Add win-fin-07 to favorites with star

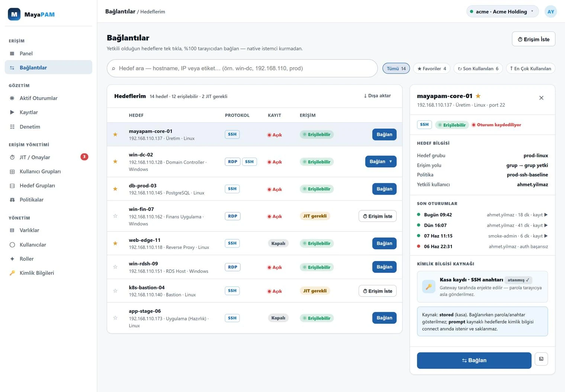coord(115,216)
